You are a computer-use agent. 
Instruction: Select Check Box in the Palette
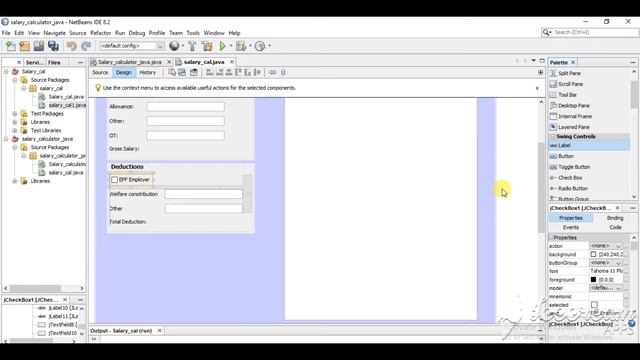point(570,178)
